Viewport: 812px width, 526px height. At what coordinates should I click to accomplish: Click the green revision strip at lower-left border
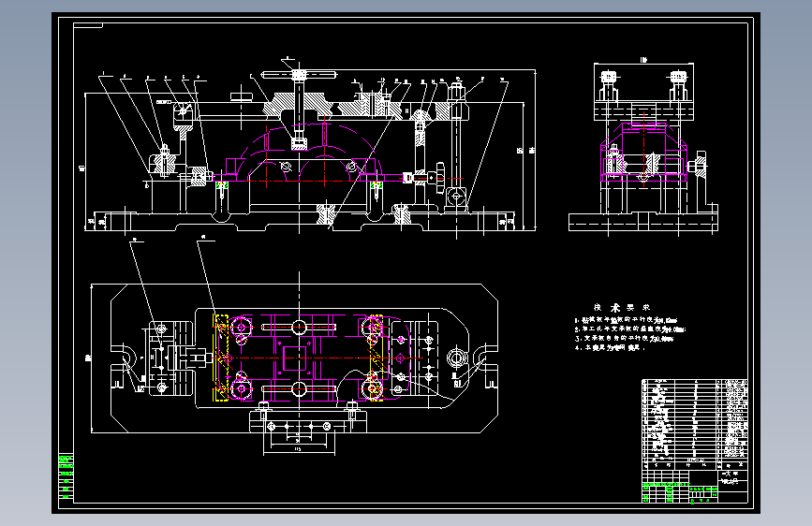pos(66,476)
